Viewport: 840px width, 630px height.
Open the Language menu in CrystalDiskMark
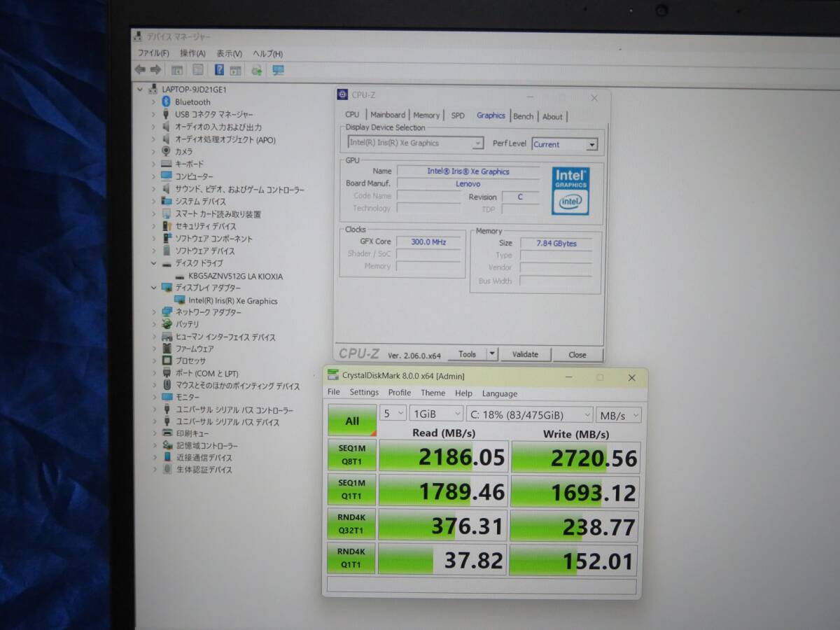coord(500,394)
